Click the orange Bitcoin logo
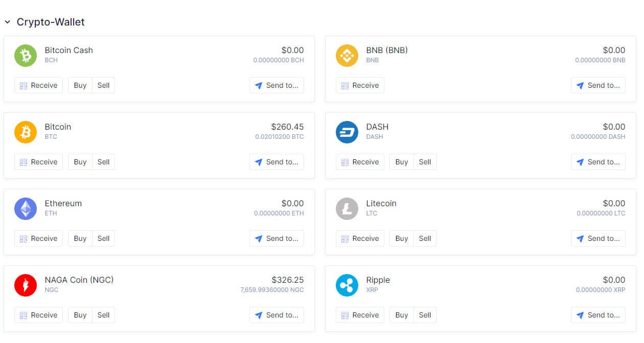The width and height of the screenshot is (644, 343). 26,132
